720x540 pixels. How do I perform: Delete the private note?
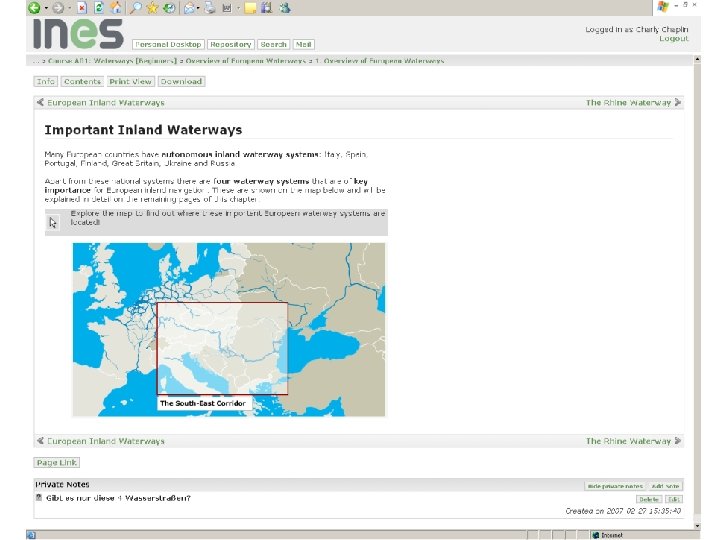[x=649, y=500]
